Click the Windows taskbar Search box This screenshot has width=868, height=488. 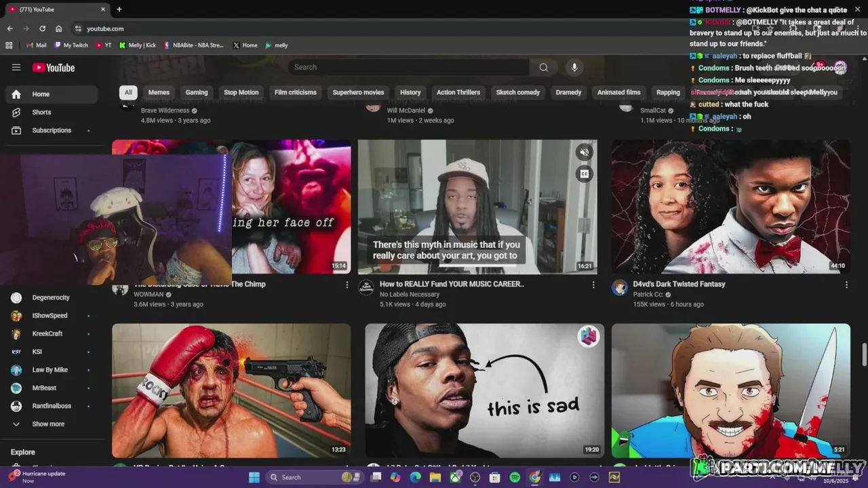point(313,477)
